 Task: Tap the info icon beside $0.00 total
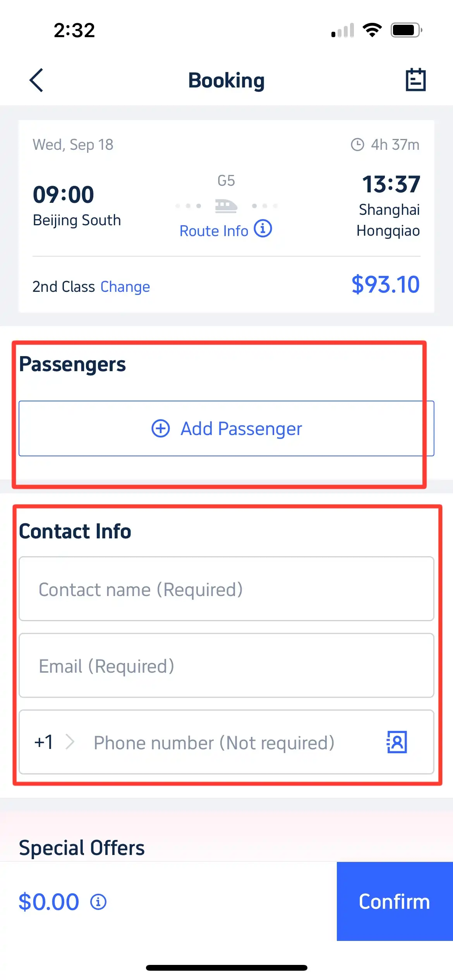[x=98, y=902]
